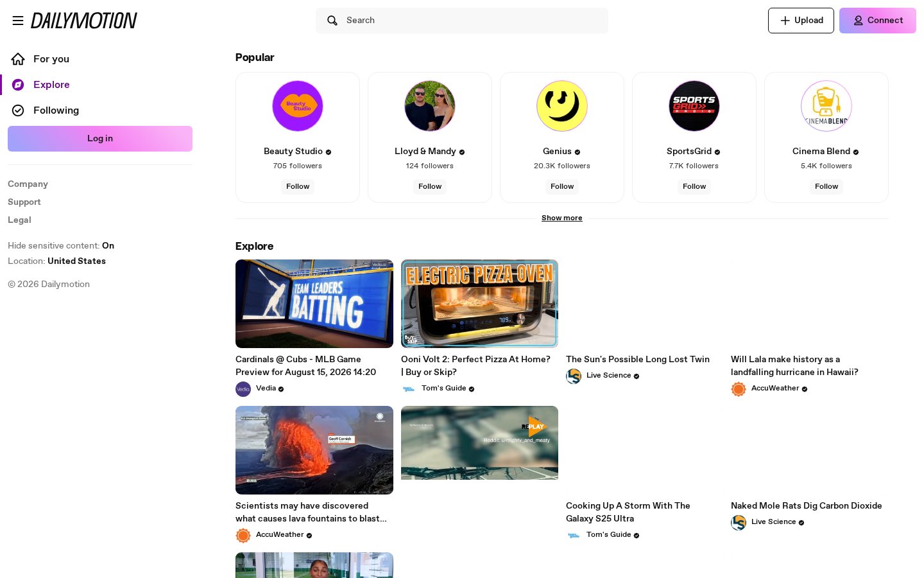This screenshot has width=924, height=578.
Task: Change Location United States
Action: coord(56,261)
